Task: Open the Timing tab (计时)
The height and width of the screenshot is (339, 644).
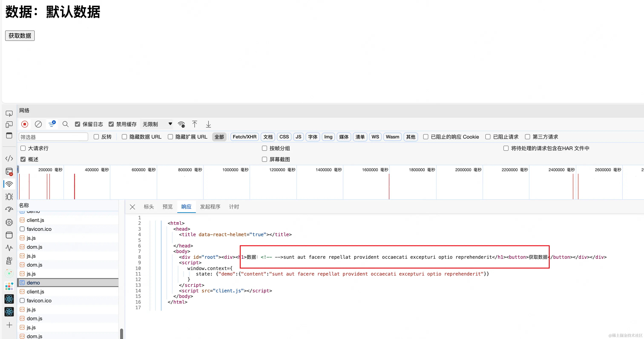Action: [234, 207]
